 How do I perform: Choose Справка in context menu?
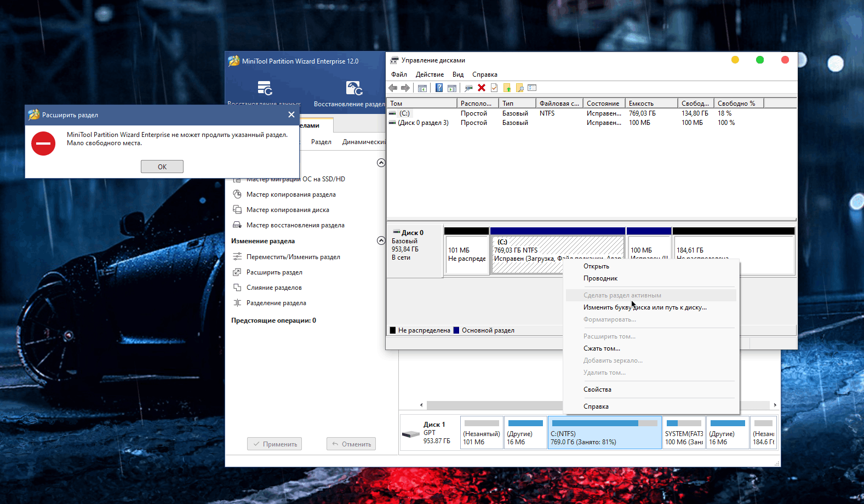point(651,406)
